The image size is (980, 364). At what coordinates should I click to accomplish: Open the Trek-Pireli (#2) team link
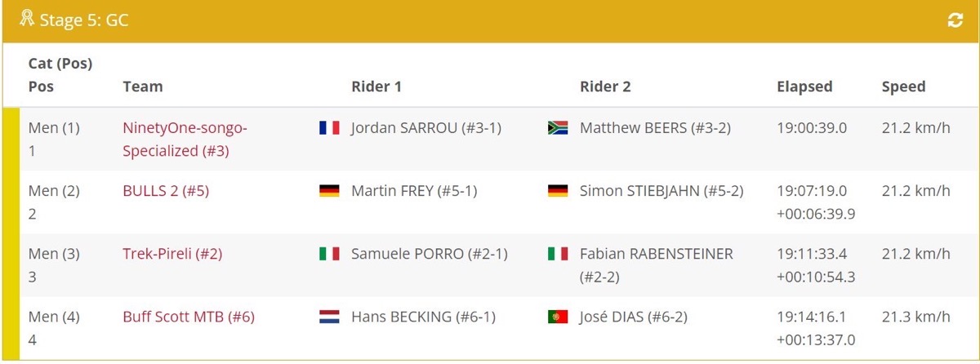coord(172,254)
